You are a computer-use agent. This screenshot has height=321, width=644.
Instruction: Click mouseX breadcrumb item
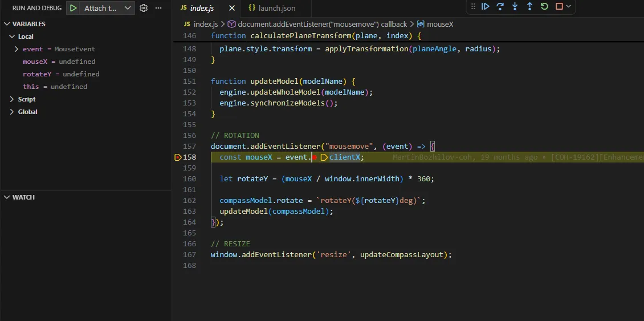pos(435,25)
